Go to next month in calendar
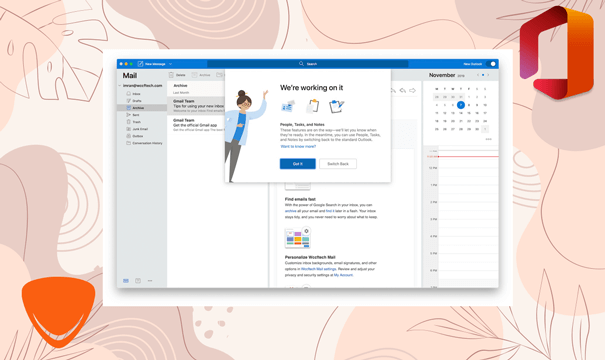 click(488, 75)
